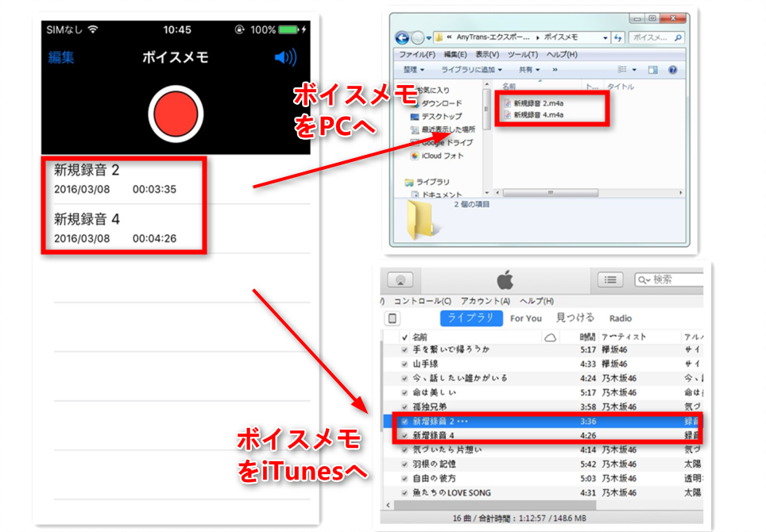Open the recent locations dropdown in Explorer
The height and width of the screenshot is (532, 766).
click(428, 37)
